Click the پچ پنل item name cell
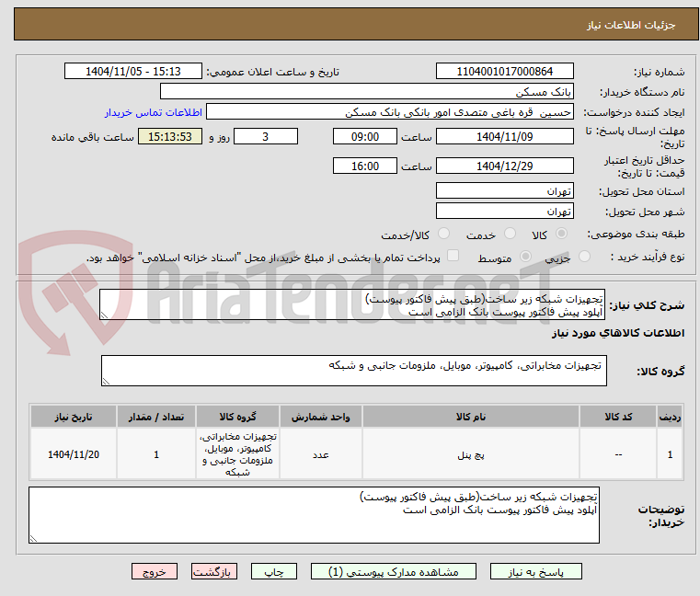Viewport: 700px width, 596px height. point(471,454)
